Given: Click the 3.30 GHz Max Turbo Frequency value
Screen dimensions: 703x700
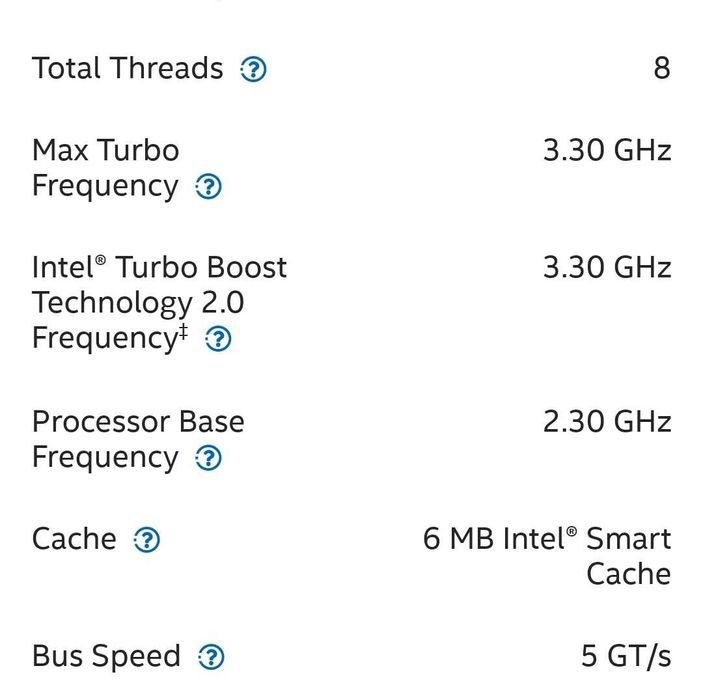Looking at the screenshot, I should (x=606, y=151).
